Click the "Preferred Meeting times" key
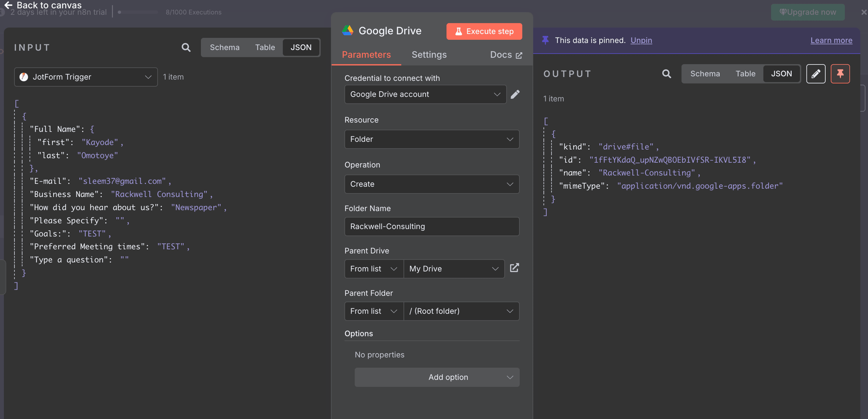Image resolution: width=868 pixels, height=419 pixels. click(87, 247)
